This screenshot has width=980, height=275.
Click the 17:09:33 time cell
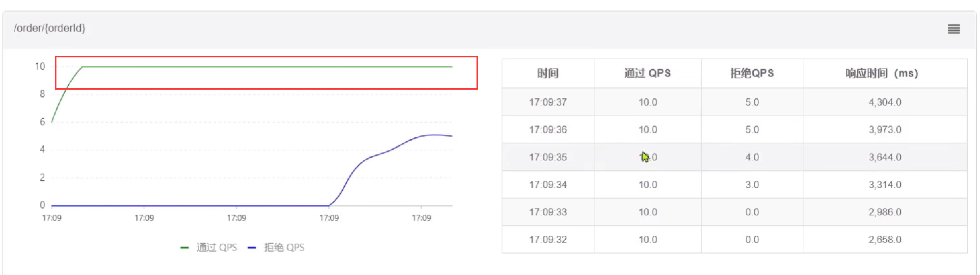click(548, 212)
